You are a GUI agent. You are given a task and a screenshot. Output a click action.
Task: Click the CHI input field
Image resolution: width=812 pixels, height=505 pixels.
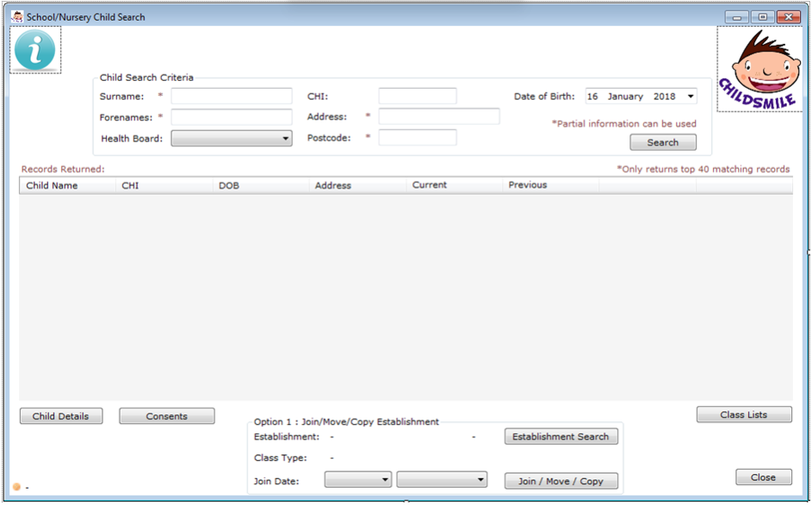(x=418, y=97)
